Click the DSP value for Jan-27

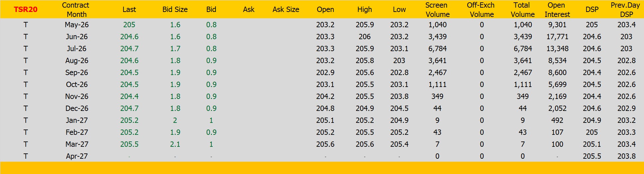coord(592,121)
